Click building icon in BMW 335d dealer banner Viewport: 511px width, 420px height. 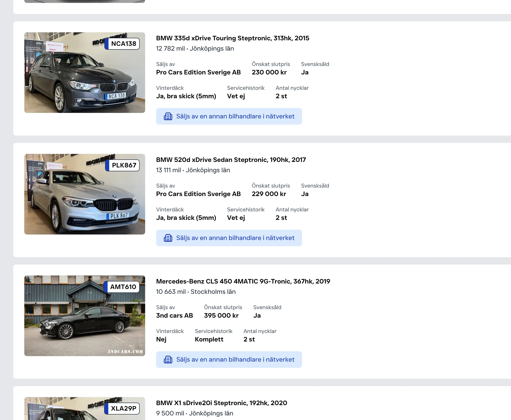[x=168, y=116]
